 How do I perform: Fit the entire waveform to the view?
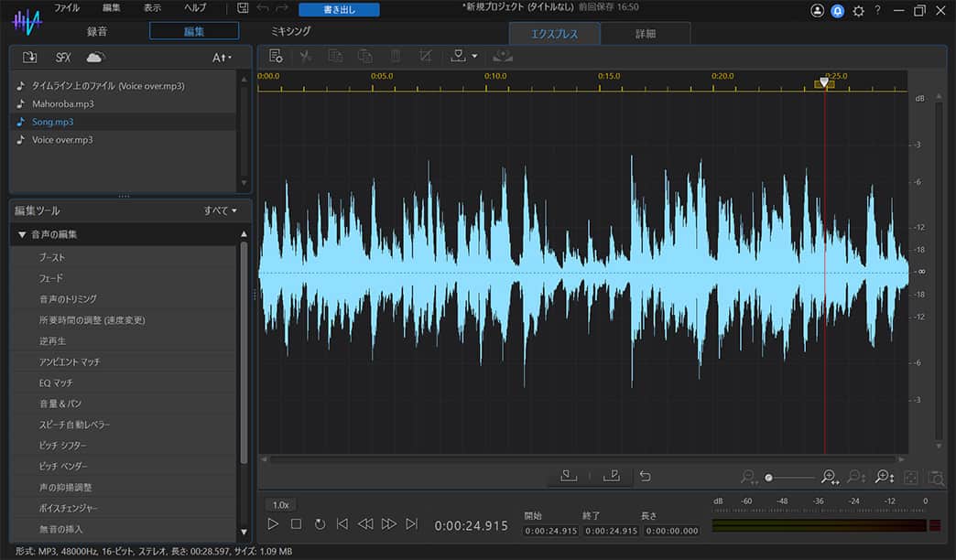pos(911,477)
